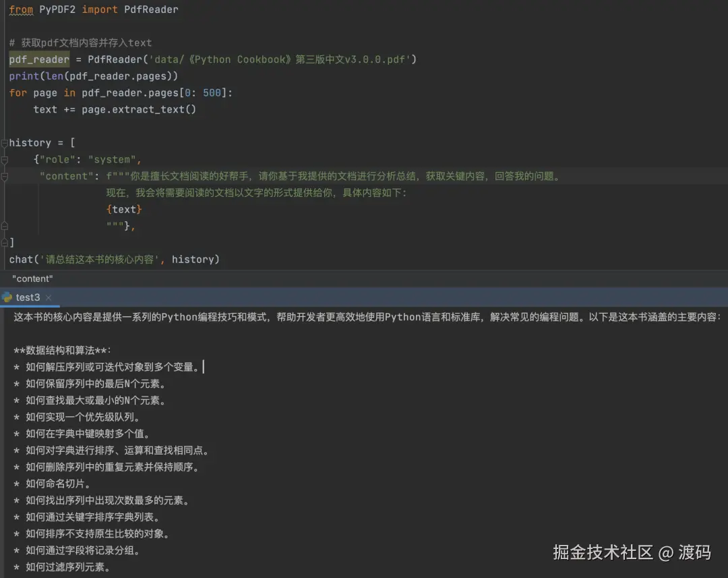Click the number 500 in pages slice
Image resolution: width=728 pixels, height=578 pixels.
point(212,93)
